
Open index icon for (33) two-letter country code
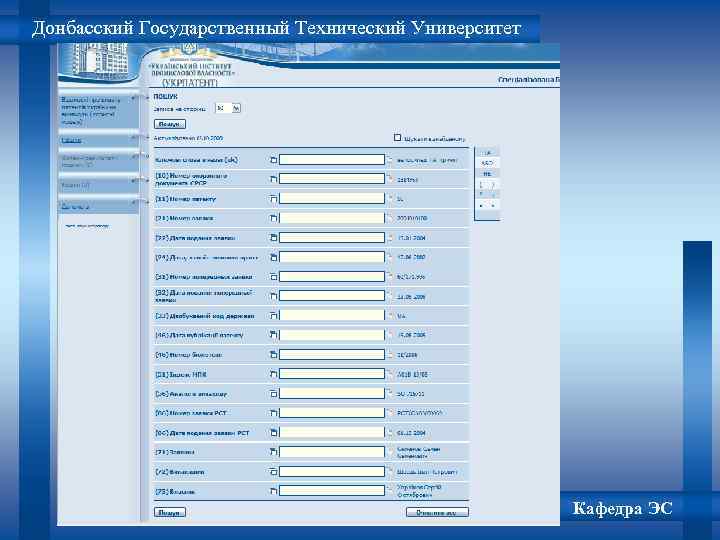274,315
